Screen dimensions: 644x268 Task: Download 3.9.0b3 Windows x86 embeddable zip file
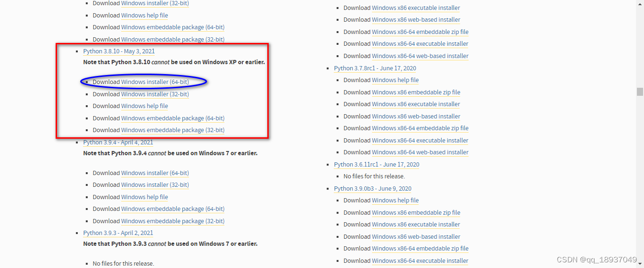(416, 213)
